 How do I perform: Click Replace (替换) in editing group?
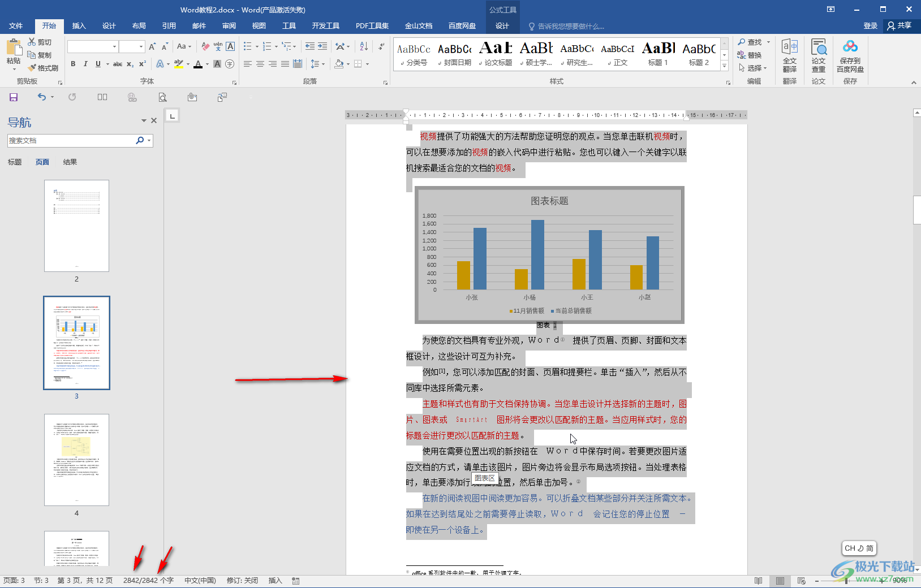pos(750,55)
